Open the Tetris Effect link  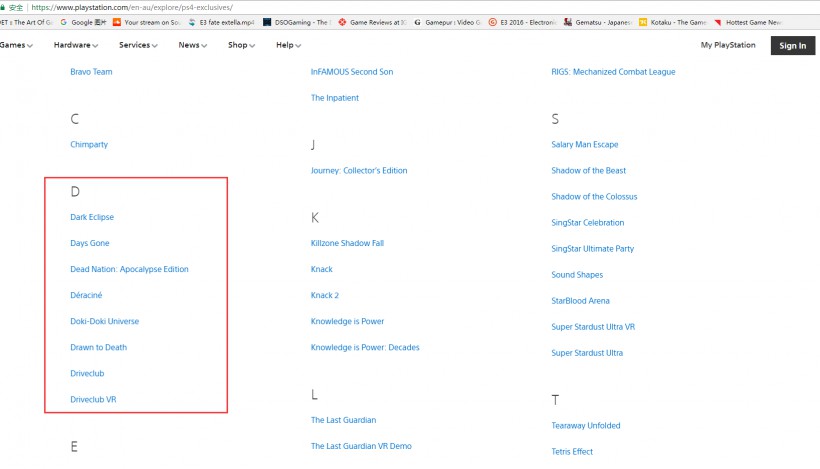point(572,452)
